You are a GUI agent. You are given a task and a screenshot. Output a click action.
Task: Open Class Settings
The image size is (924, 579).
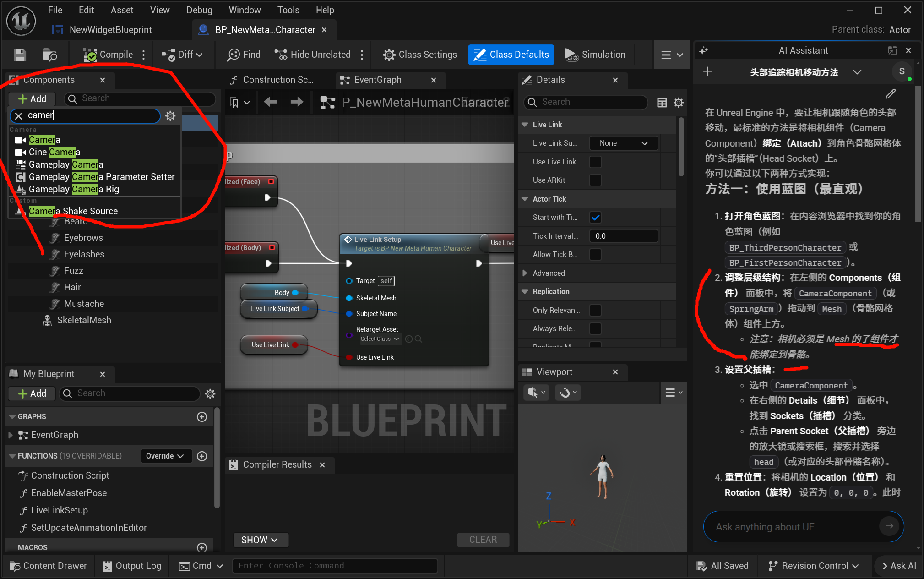(x=420, y=55)
